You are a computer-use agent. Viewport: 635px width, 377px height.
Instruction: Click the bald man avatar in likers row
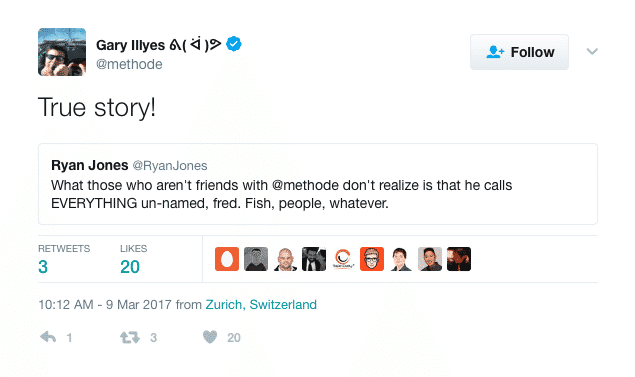285,259
